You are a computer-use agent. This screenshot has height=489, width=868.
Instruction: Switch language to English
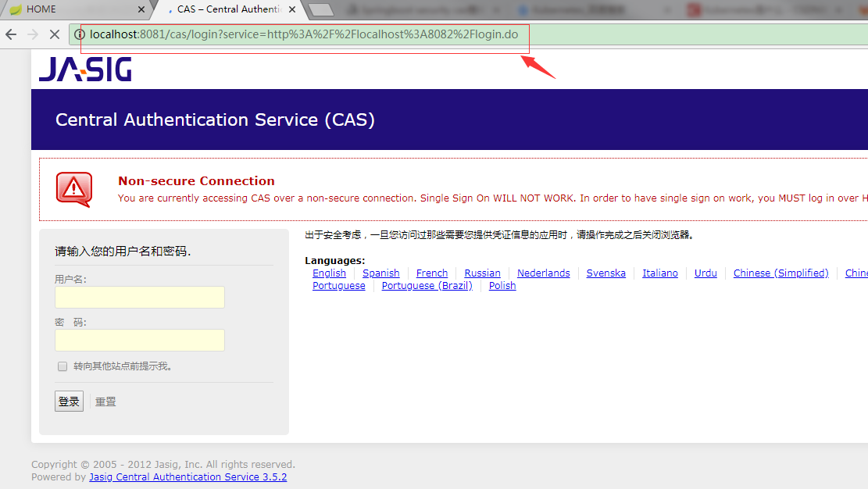pyautogui.click(x=330, y=273)
